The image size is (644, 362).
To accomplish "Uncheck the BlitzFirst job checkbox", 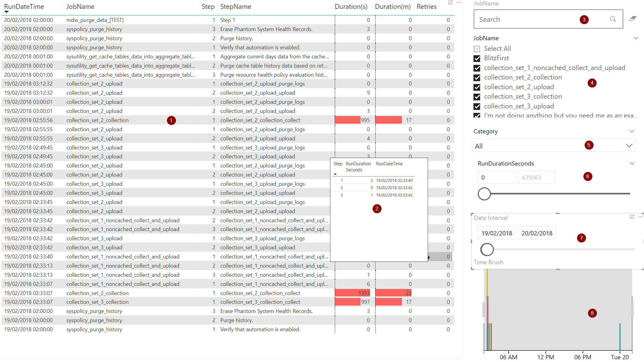I will pyautogui.click(x=477, y=58).
